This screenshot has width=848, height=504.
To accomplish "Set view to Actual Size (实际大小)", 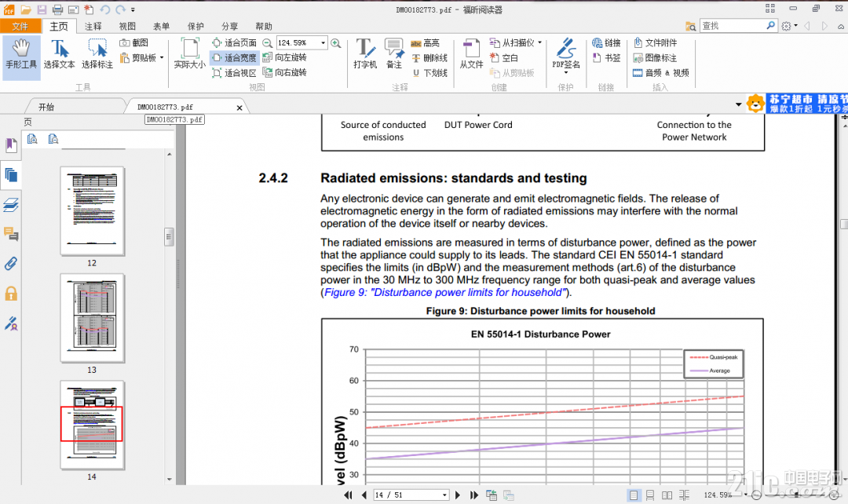I will point(189,54).
